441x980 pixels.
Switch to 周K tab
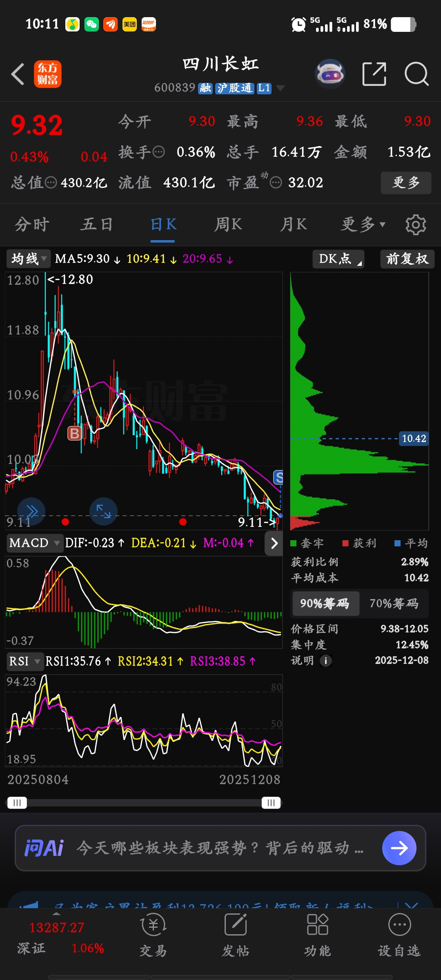pos(228,224)
